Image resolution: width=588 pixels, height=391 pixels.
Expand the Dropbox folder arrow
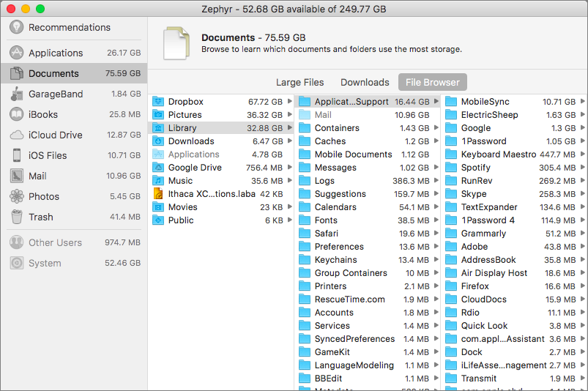click(x=289, y=102)
